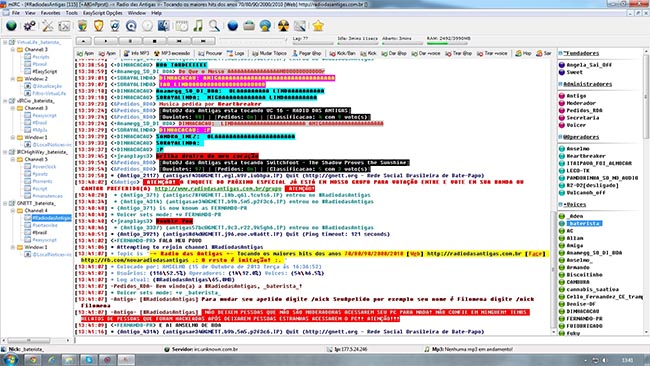Click Mudar Tópico button
Screen dimensions: 650x366
click(x=269, y=53)
